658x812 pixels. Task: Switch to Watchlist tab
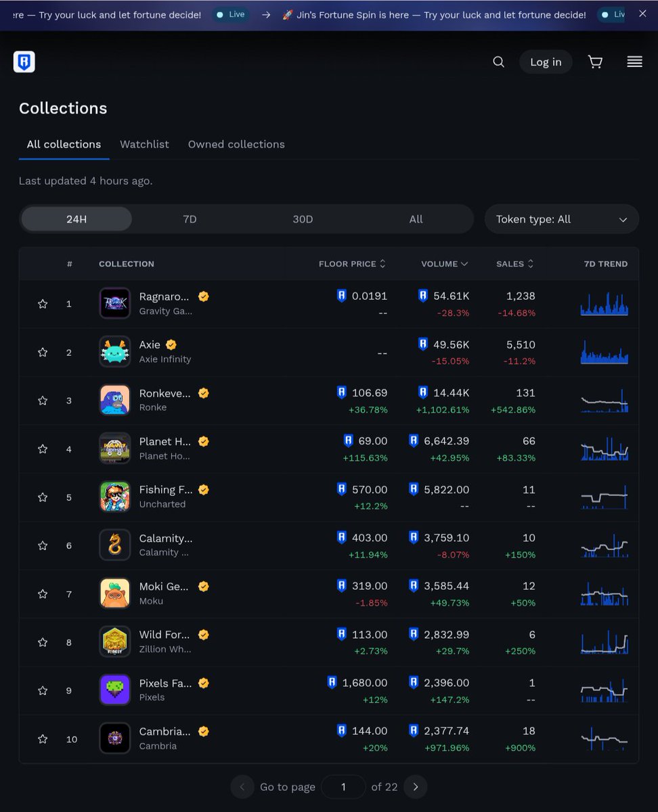pyautogui.click(x=144, y=144)
